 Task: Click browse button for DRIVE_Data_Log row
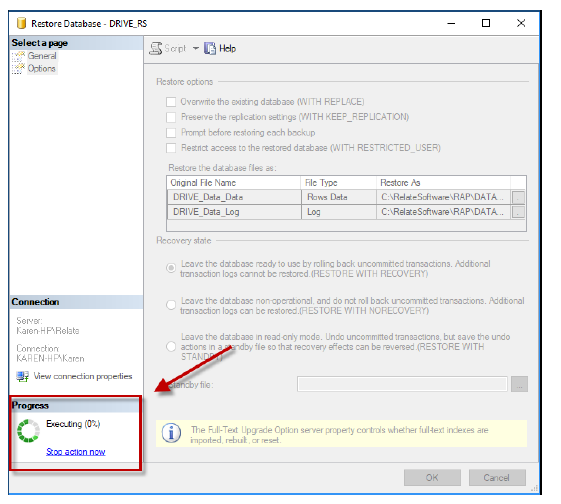click(x=518, y=212)
